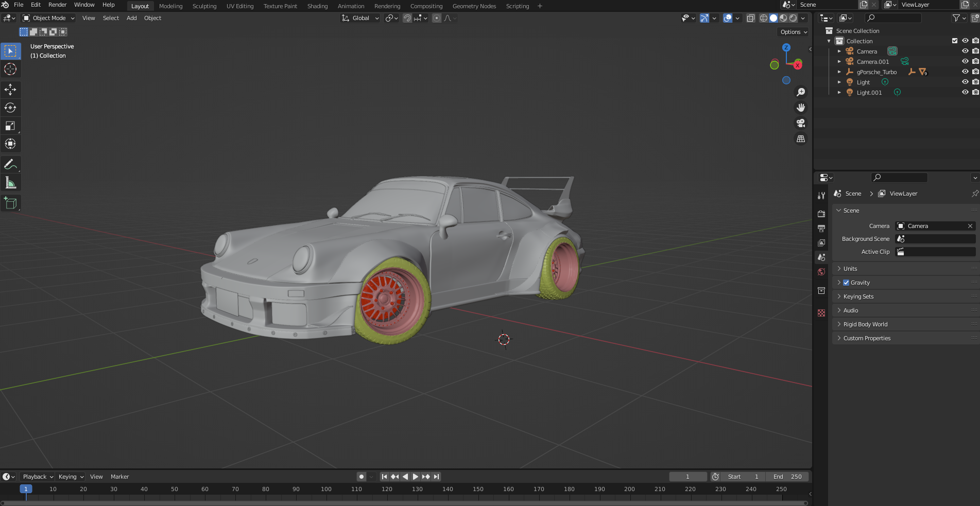Select the Scale tool
Screen dimensions: 980x506
[10, 126]
